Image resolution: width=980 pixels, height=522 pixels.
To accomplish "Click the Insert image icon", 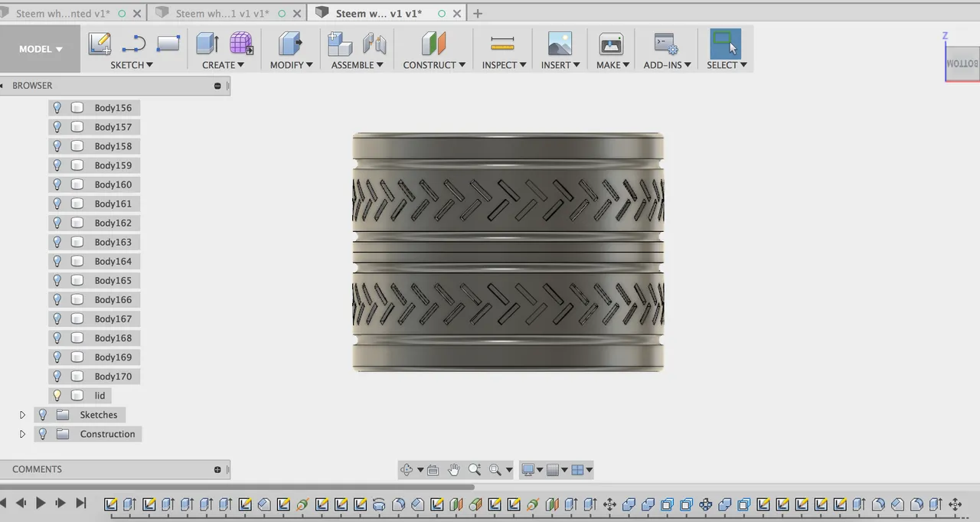I will [x=560, y=44].
